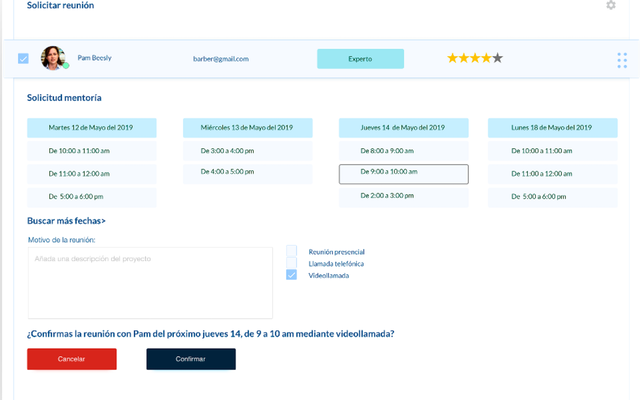
Task: Pick Tuesday slot De 10:00 a 11:00 am
Action: 92,151
